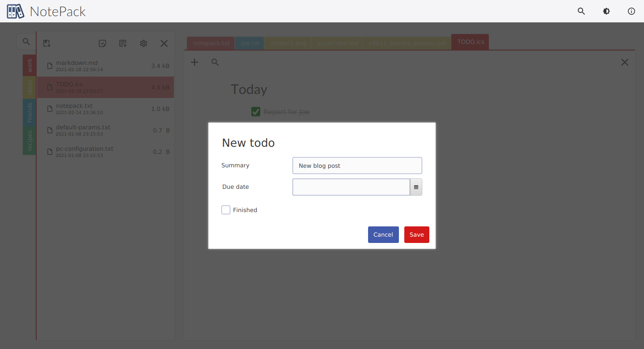This screenshot has height=349, width=644.
Task: Open the screen1.png editor tab
Action: [x=288, y=43]
